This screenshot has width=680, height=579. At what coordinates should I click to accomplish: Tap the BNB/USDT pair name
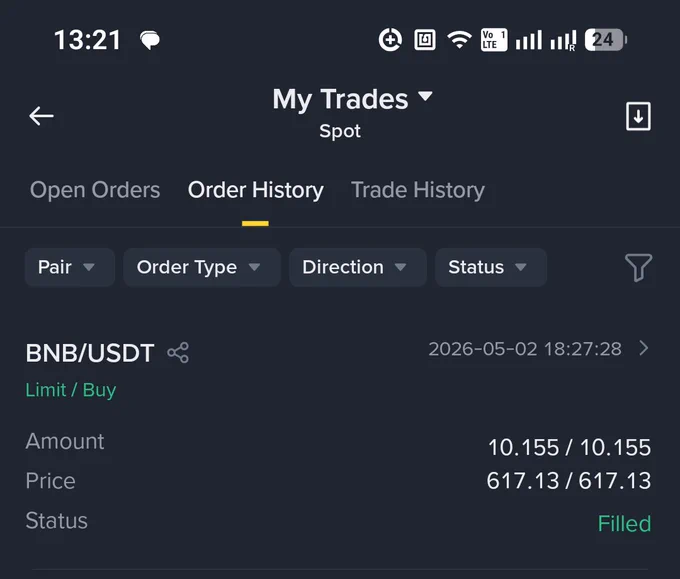[90, 353]
